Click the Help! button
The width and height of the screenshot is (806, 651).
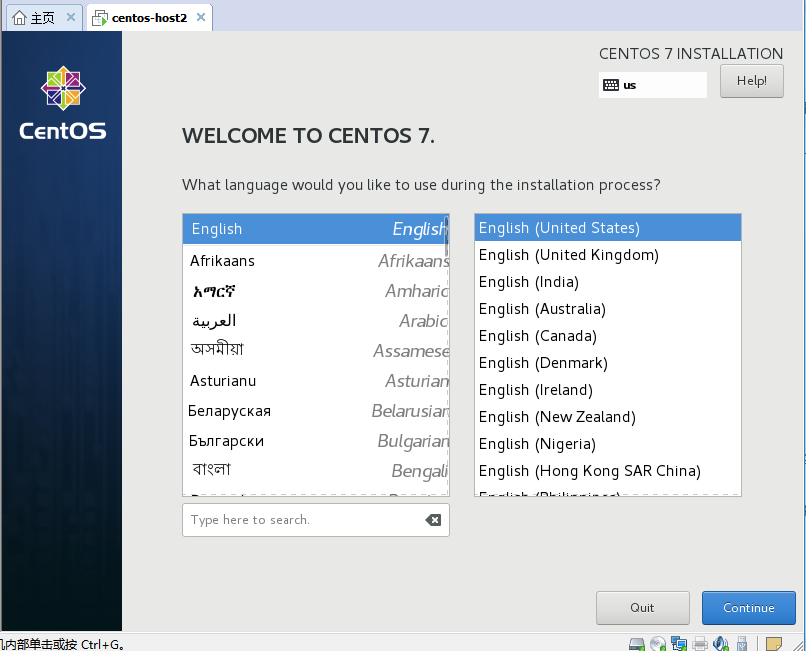[x=752, y=81]
